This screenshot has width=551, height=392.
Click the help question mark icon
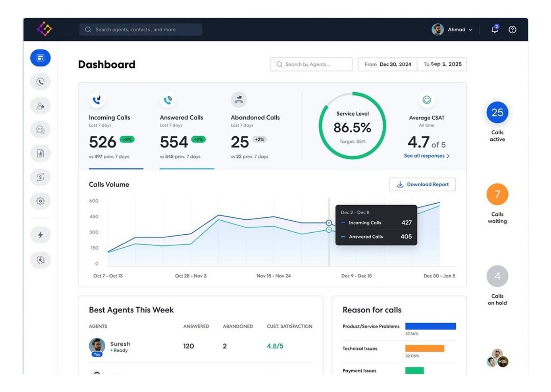click(x=512, y=29)
